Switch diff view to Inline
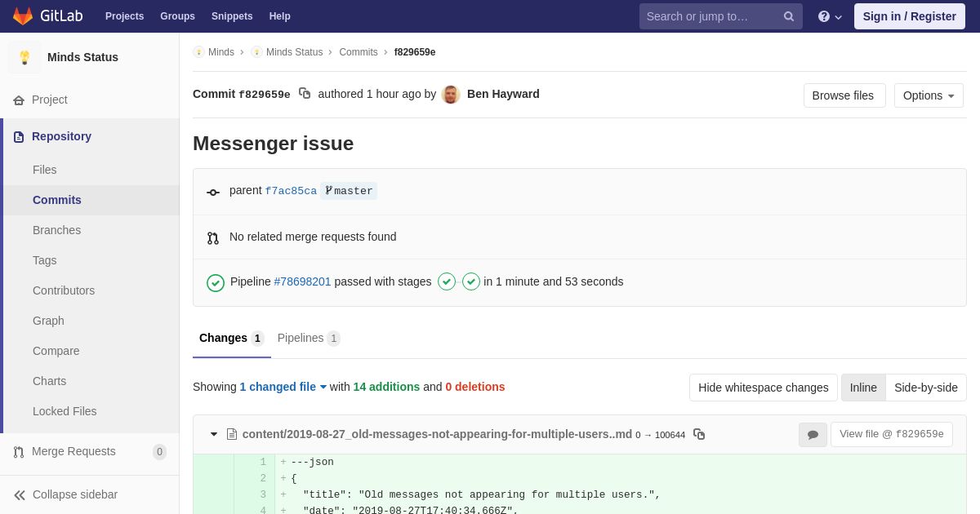 point(863,388)
